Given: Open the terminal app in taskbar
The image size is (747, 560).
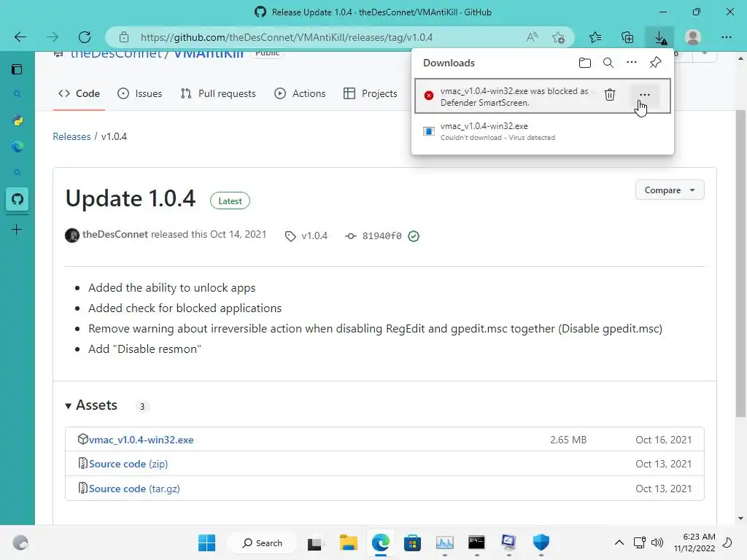Looking at the screenshot, I should tap(476, 542).
